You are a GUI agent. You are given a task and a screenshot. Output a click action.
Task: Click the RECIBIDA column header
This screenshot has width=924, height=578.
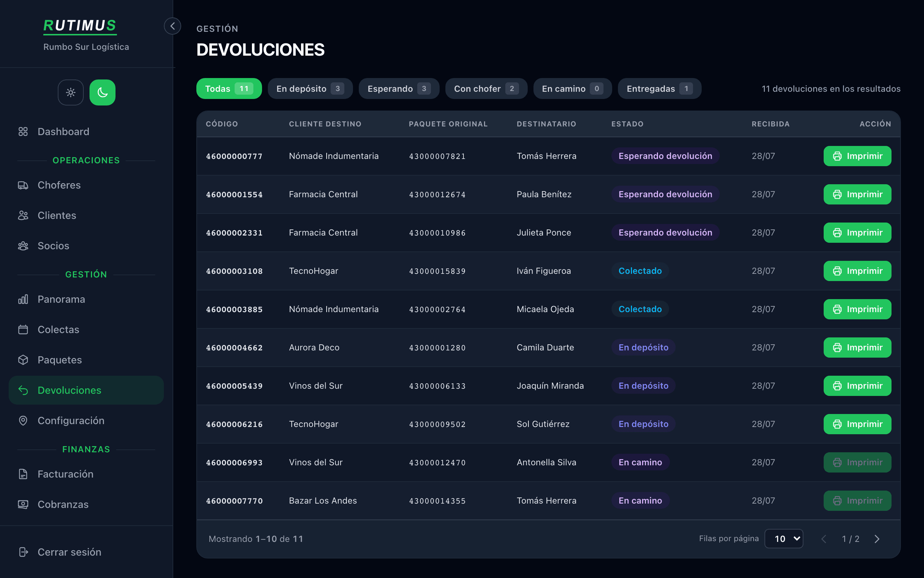[x=771, y=124]
